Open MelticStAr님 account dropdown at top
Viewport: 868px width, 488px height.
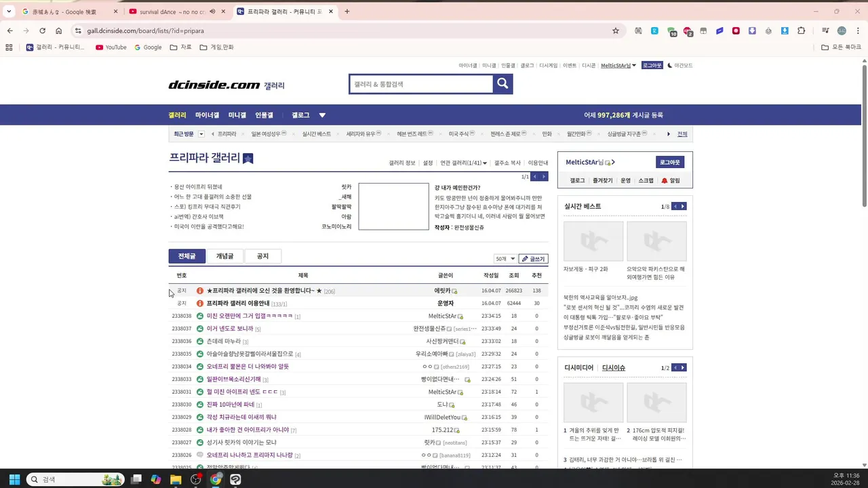pos(618,66)
